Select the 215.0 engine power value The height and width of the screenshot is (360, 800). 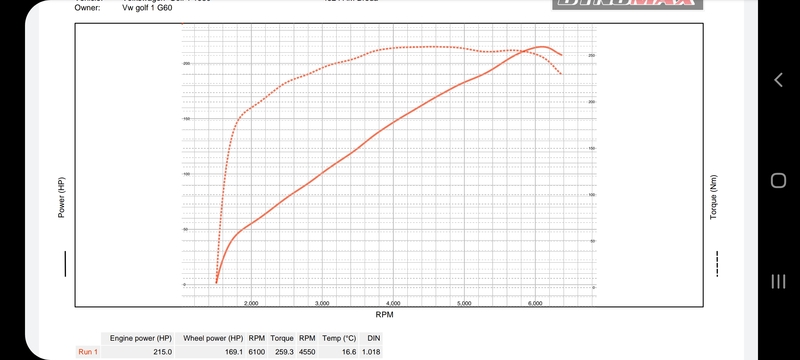click(x=163, y=352)
